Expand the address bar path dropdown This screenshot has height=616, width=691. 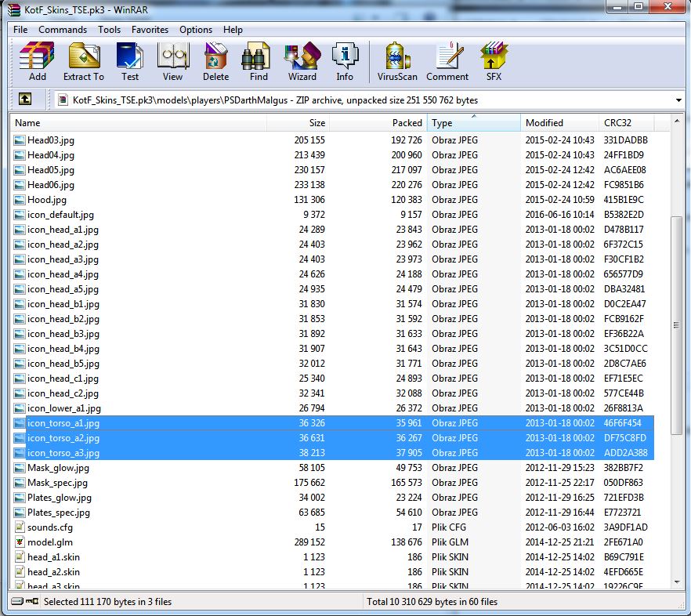click(x=678, y=100)
